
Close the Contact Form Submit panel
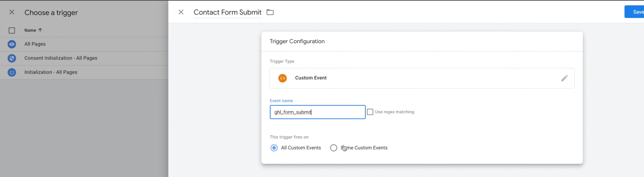point(181,12)
